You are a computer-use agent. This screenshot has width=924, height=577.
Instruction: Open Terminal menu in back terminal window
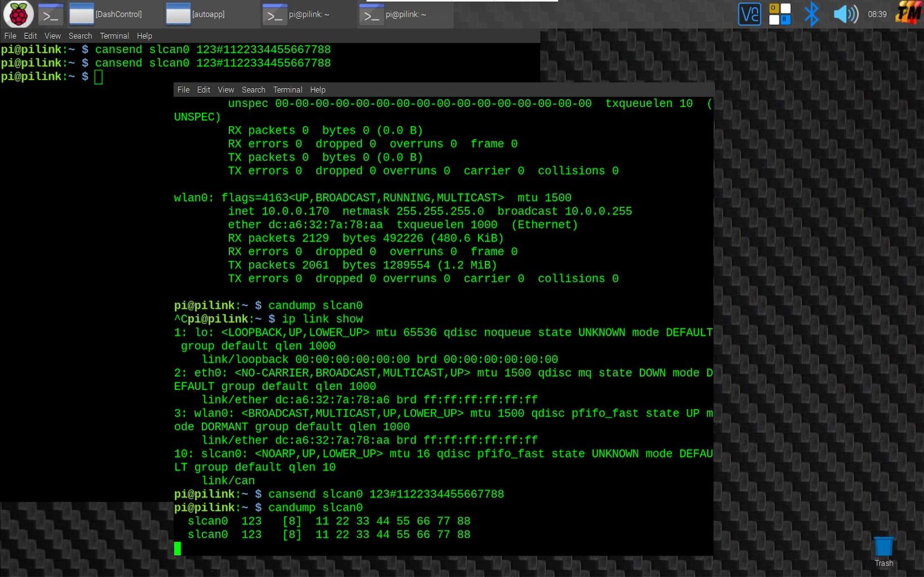114,35
